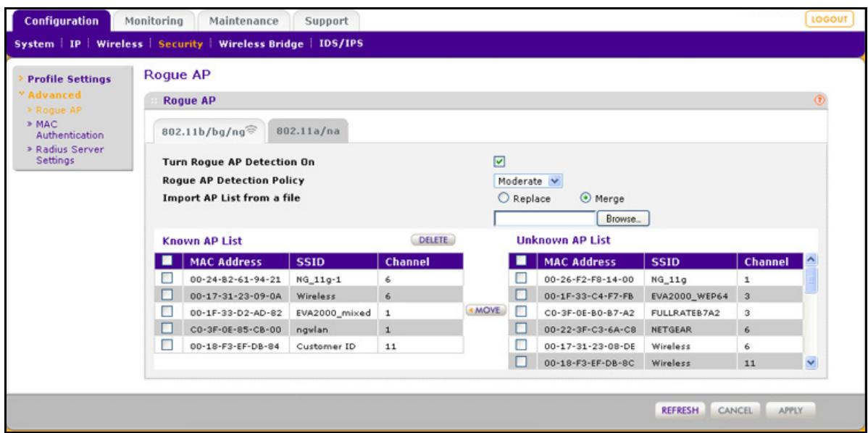Check select-all box in Known AP List header
868x433 pixels.
(x=166, y=261)
